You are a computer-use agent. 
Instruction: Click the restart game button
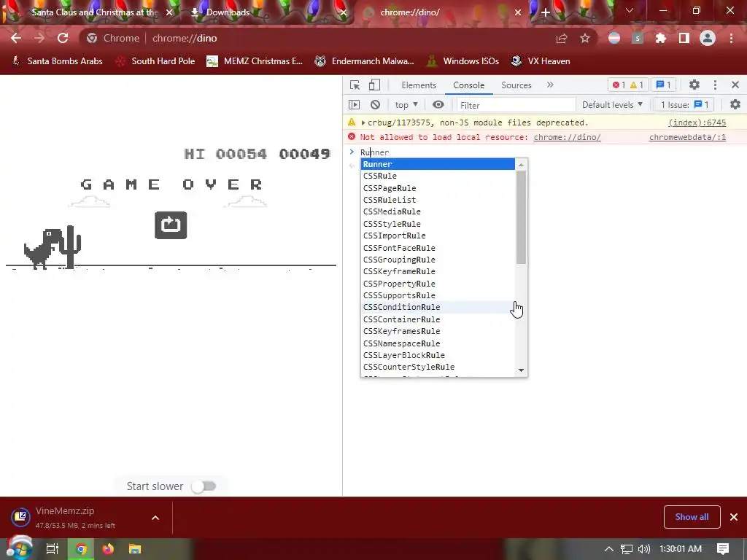[171, 225]
